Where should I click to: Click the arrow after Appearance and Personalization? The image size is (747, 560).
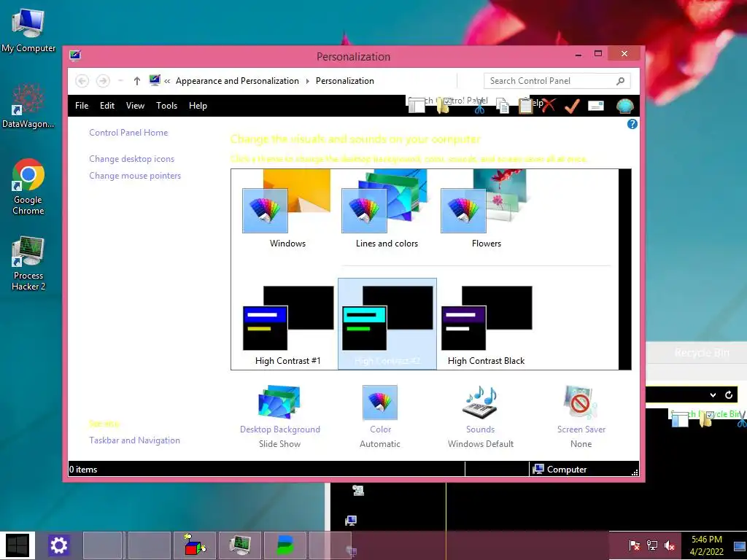pos(307,82)
